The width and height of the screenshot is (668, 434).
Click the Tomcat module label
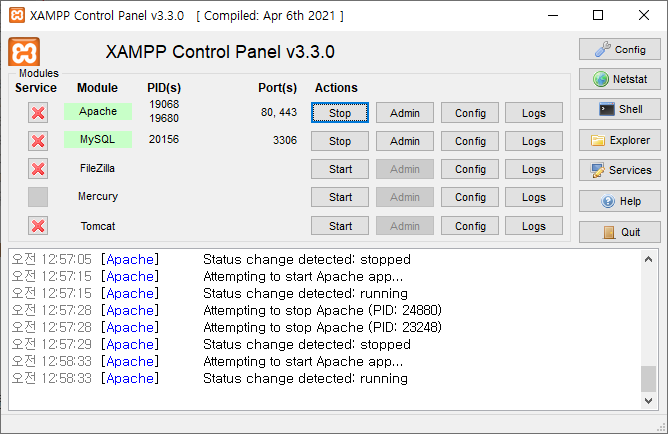(x=98, y=226)
